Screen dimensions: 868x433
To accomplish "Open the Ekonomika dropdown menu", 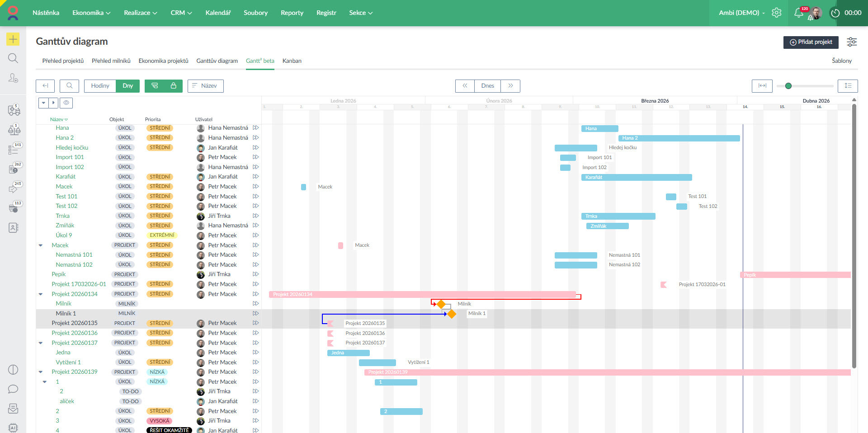I will click(91, 13).
